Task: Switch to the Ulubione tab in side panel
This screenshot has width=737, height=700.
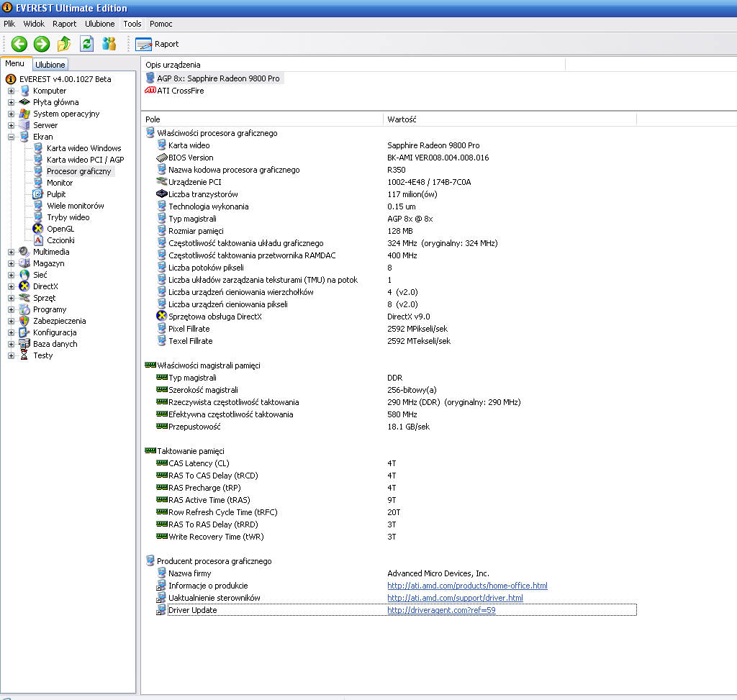Action: click(50, 64)
